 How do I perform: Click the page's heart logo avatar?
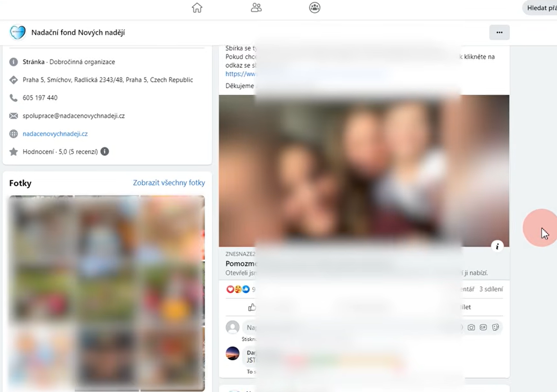[18, 33]
